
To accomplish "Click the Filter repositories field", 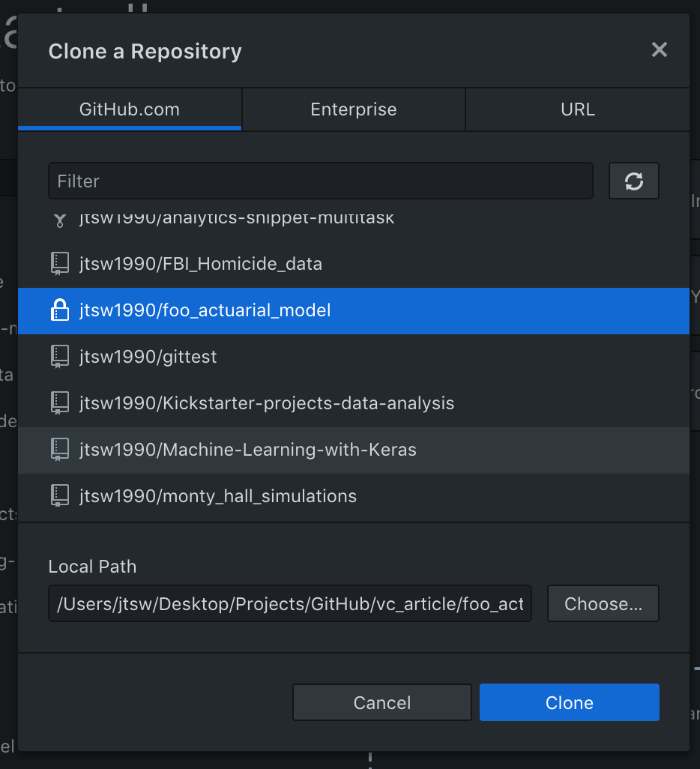I will point(320,181).
